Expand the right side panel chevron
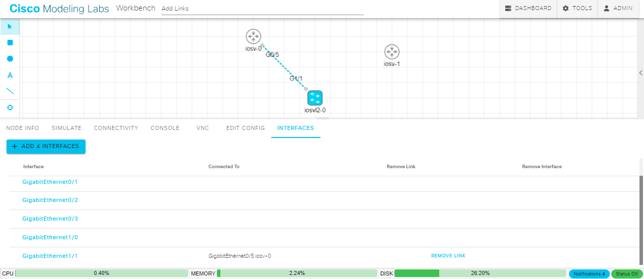The height and width of the screenshot is (279, 644). click(640, 73)
